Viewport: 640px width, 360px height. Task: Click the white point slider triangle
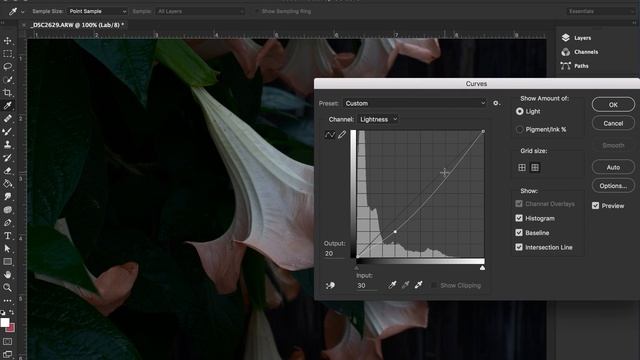tap(482, 268)
